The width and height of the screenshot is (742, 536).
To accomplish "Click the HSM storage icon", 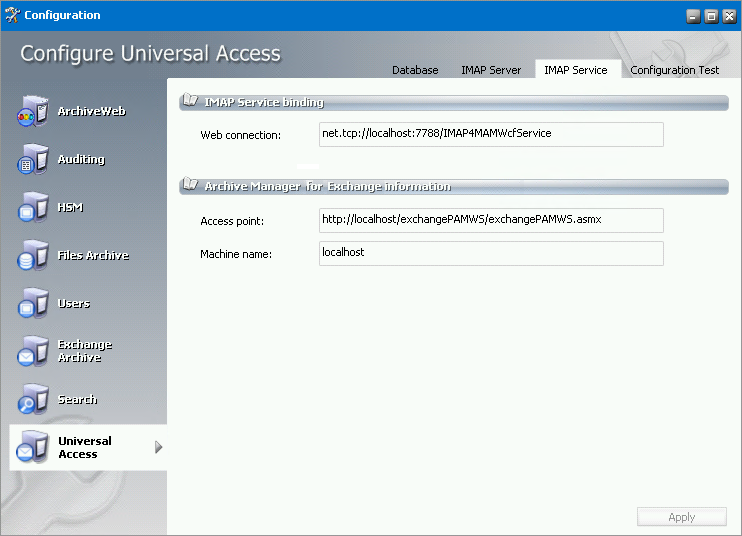I will 33,207.
